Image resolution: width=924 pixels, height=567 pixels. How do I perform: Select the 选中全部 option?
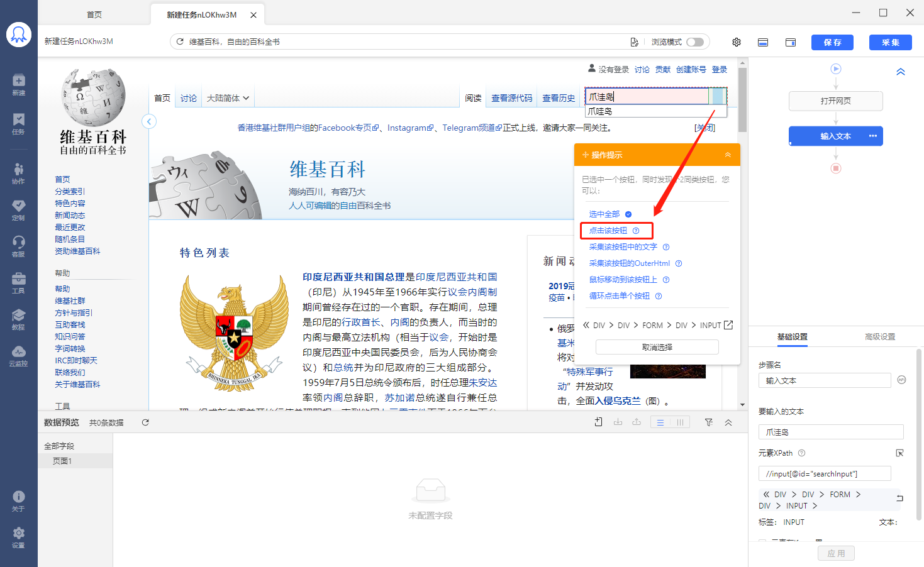point(604,214)
